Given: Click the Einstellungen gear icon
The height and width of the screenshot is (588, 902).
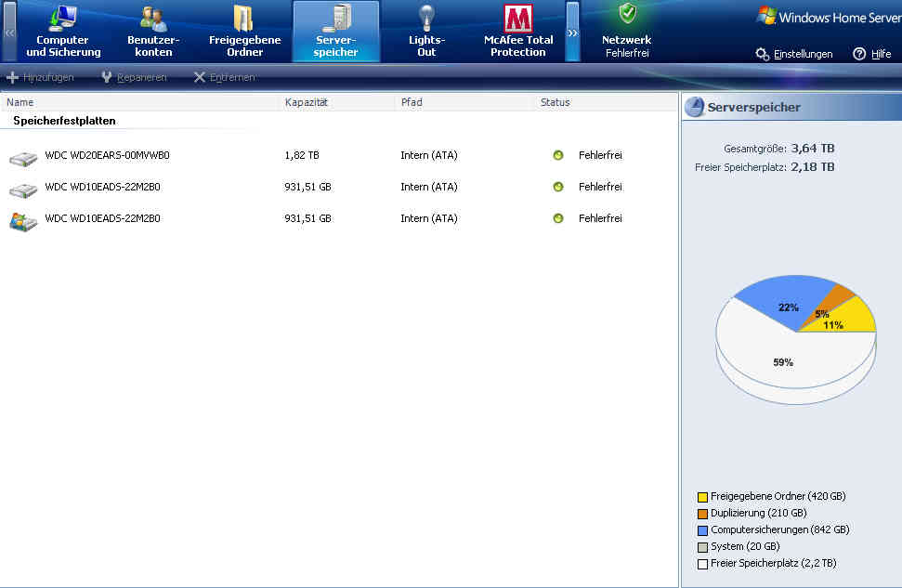Looking at the screenshot, I should pos(763,54).
